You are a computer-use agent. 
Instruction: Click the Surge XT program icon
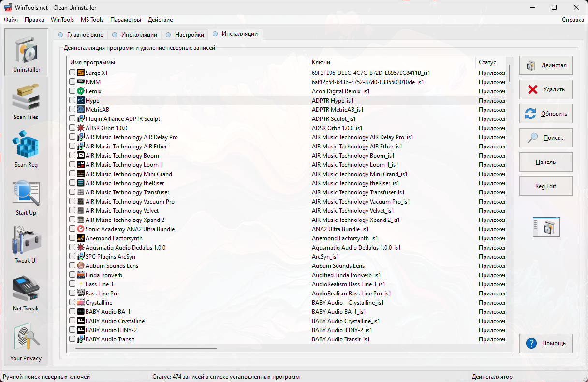click(x=81, y=73)
